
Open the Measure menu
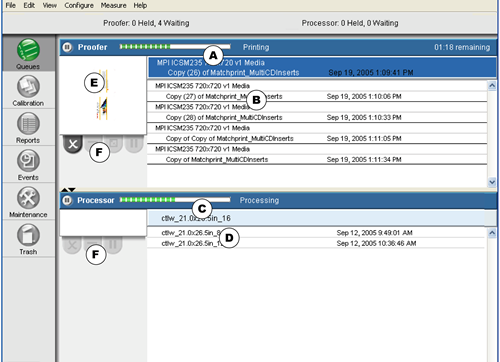coord(113,5)
